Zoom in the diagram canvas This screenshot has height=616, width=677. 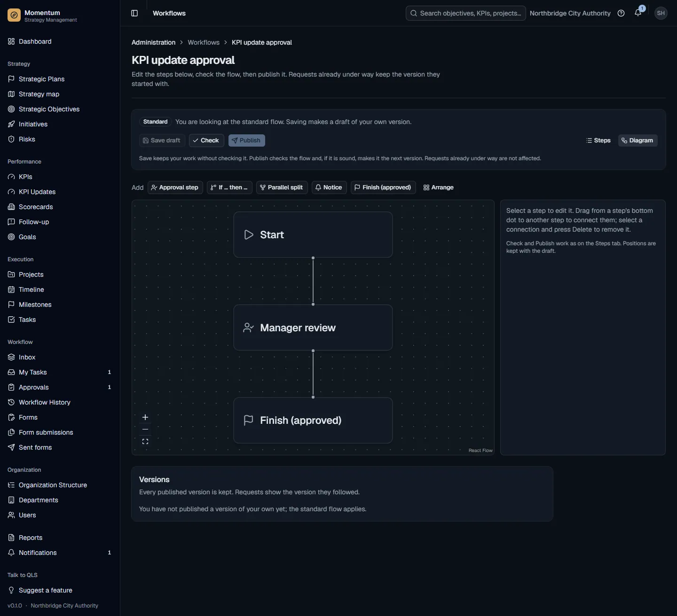coord(145,417)
